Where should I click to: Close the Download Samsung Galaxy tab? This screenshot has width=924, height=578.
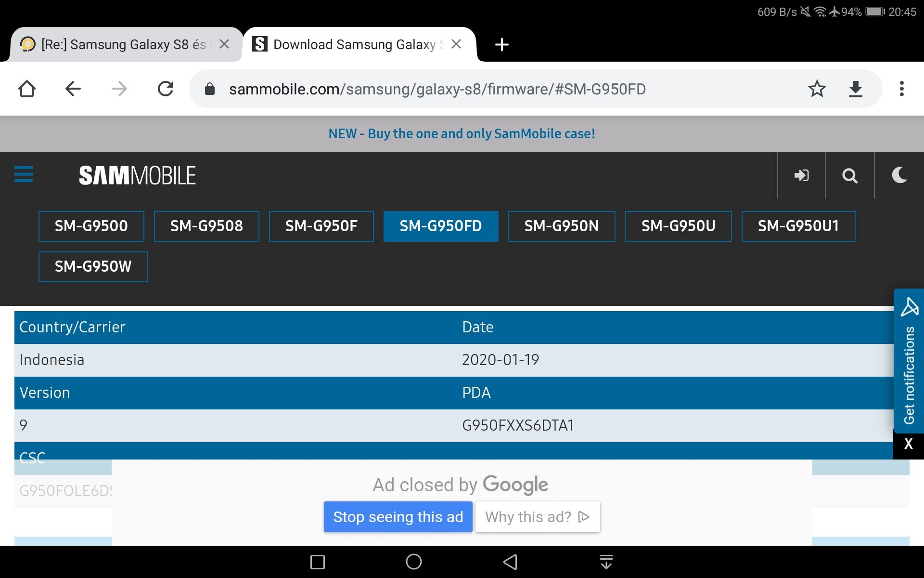[x=456, y=44]
